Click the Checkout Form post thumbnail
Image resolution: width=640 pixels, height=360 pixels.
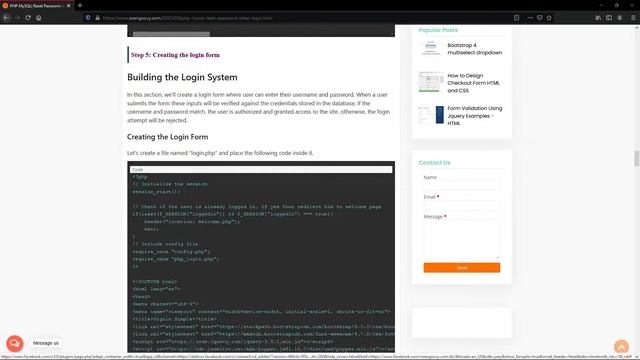pos(431,82)
